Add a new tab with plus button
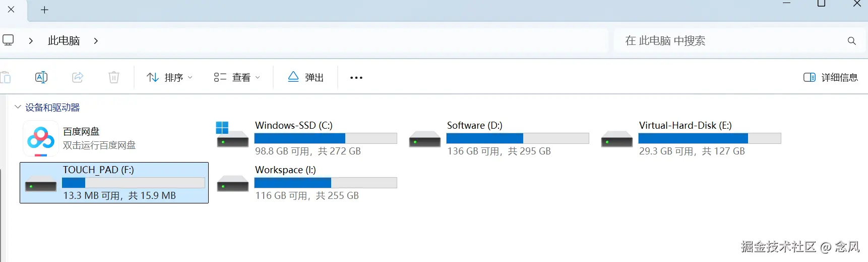 pos(44,10)
